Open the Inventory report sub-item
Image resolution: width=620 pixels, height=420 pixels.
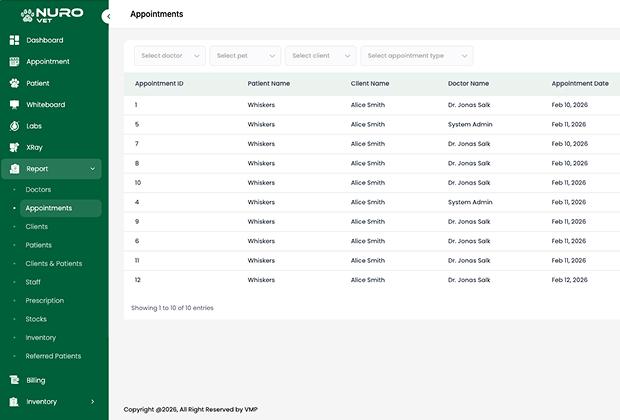click(x=41, y=337)
